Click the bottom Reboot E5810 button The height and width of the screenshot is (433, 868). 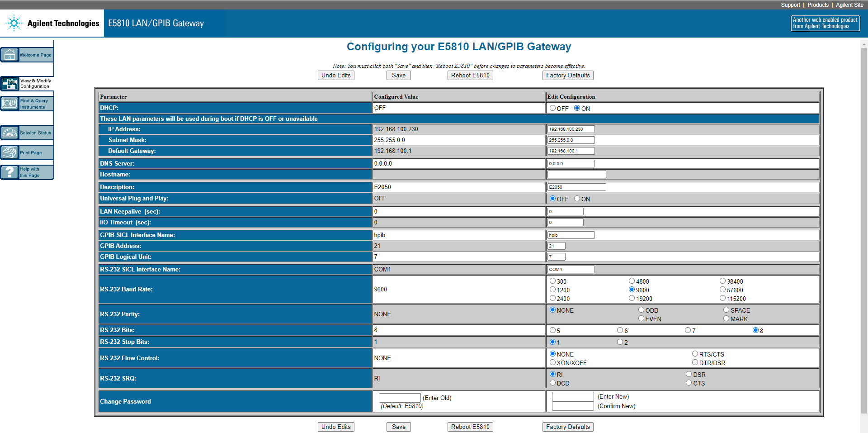470,427
